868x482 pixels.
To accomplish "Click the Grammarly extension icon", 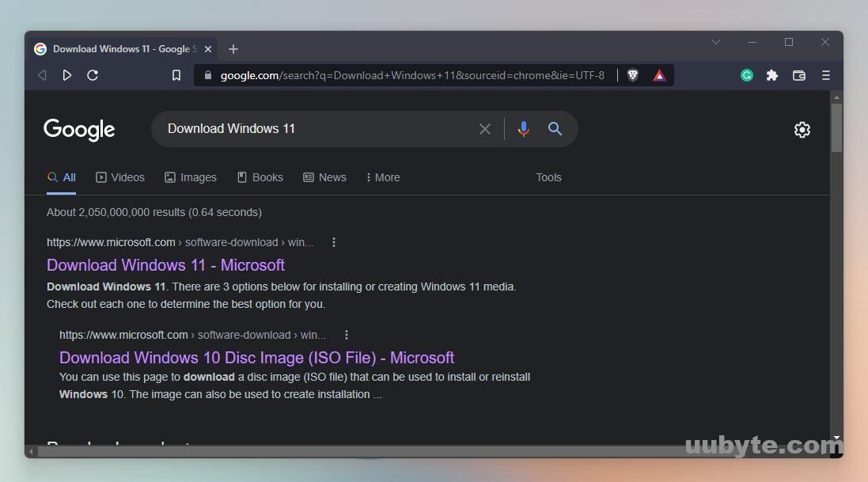I will click(746, 75).
